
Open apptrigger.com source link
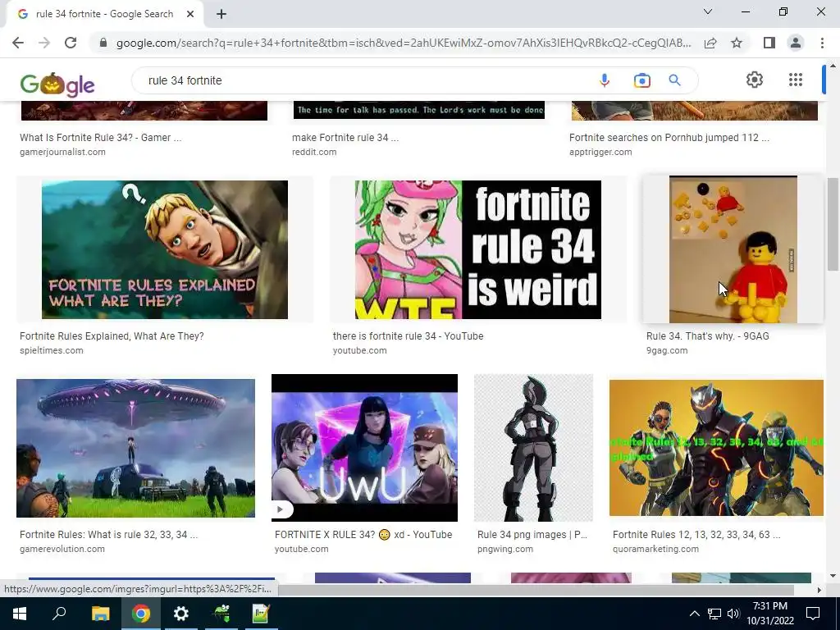point(600,152)
